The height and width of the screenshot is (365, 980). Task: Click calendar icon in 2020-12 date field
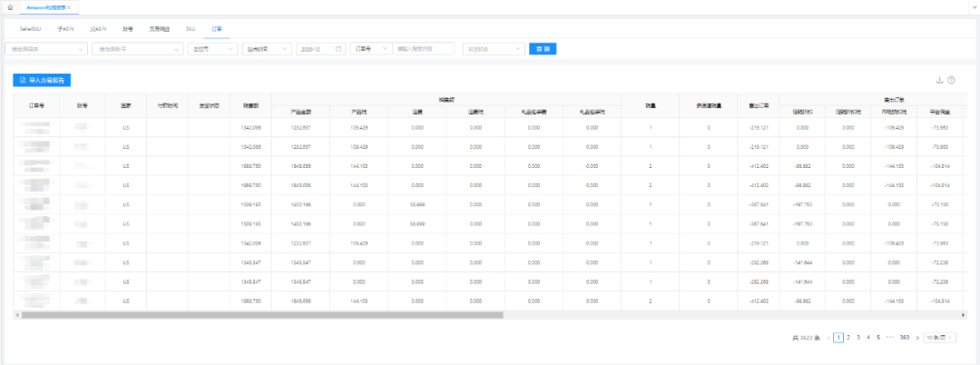(x=338, y=48)
